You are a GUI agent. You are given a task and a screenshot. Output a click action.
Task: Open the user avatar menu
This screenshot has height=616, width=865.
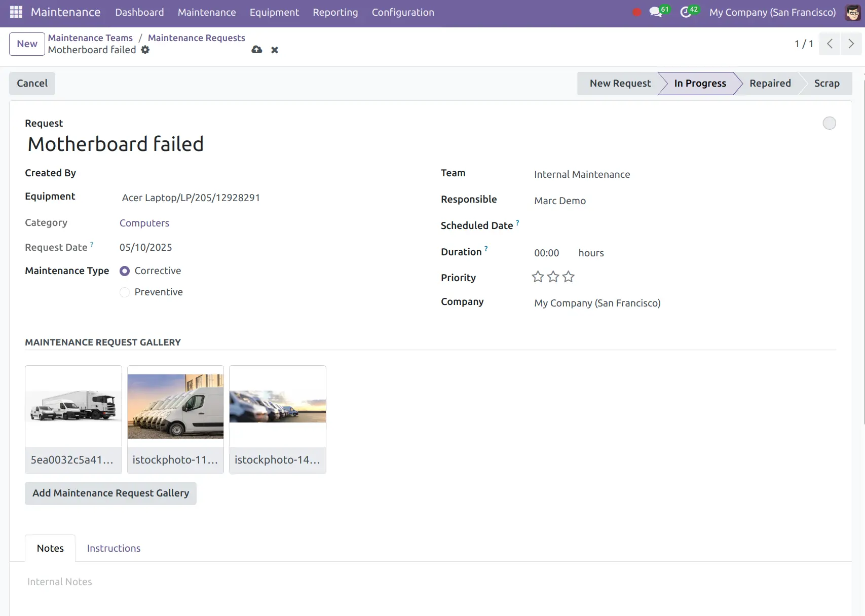[853, 12]
